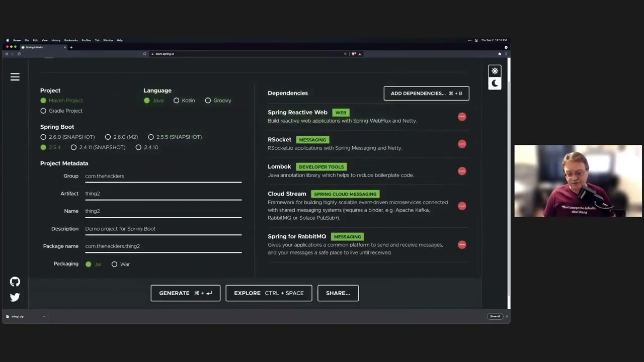Remove the RSocket dependency

(462, 144)
